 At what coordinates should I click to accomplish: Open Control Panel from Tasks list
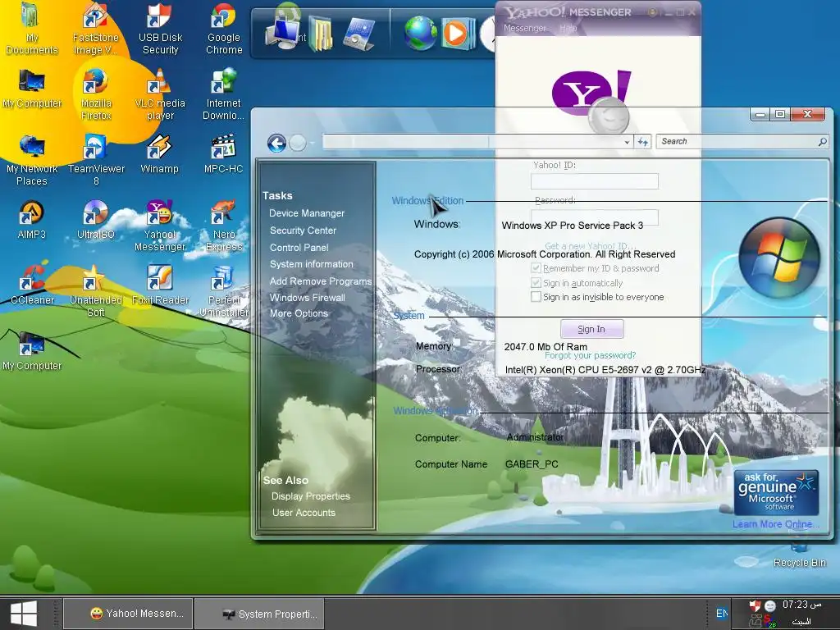pyautogui.click(x=299, y=248)
